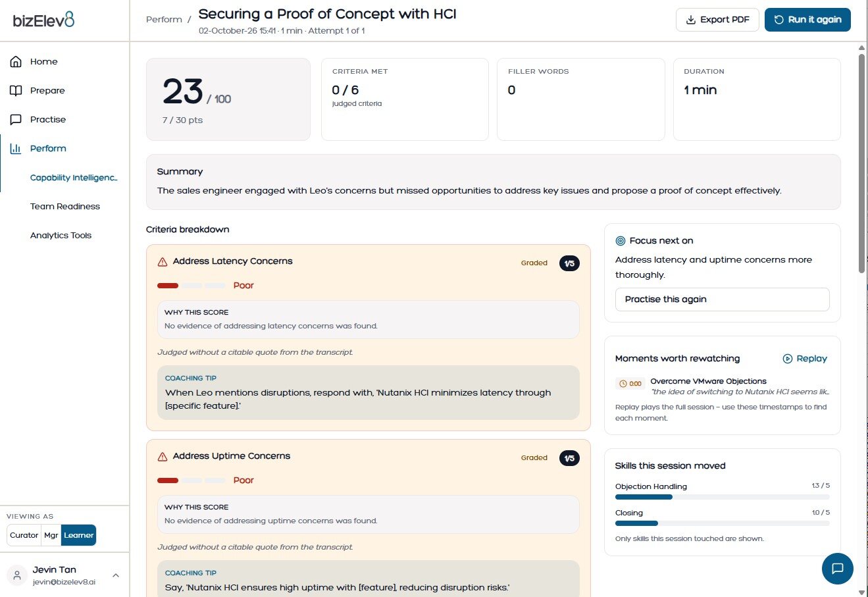
Task: Open Capability Intelligence submenu item
Action: point(74,178)
